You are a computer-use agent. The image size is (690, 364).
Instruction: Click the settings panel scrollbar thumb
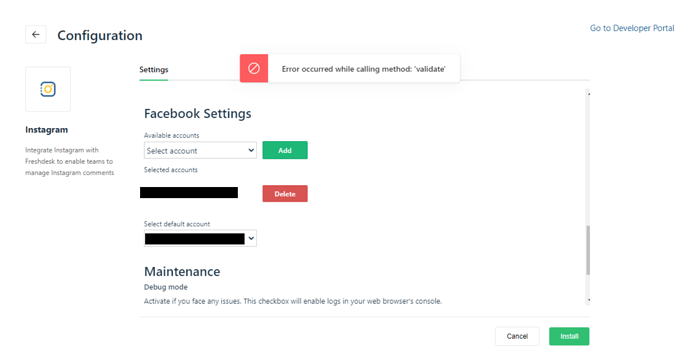[588, 250]
